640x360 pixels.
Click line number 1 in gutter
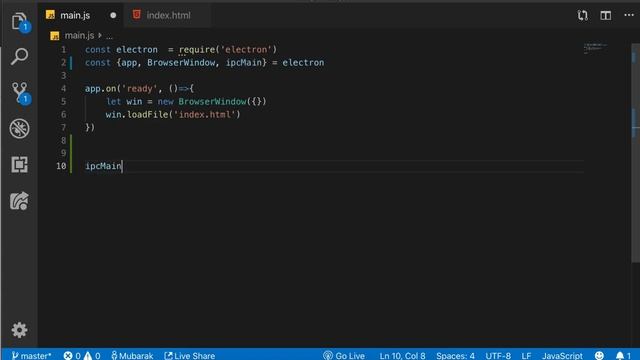(63, 50)
